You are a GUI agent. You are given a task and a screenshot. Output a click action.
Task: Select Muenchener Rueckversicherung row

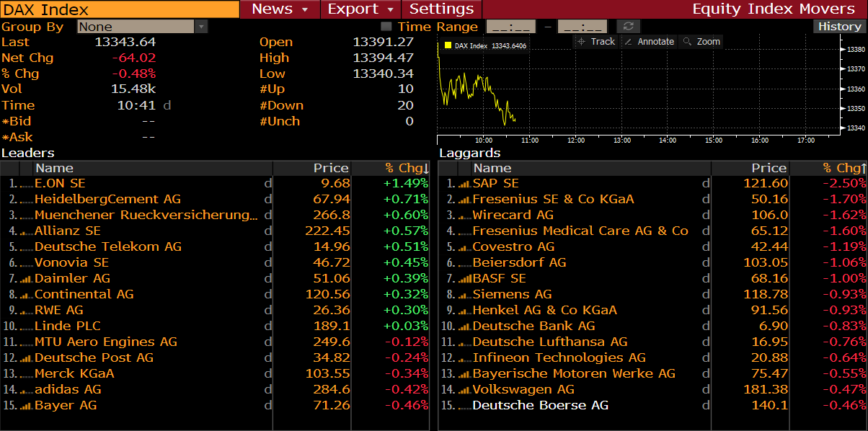tap(215, 215)
